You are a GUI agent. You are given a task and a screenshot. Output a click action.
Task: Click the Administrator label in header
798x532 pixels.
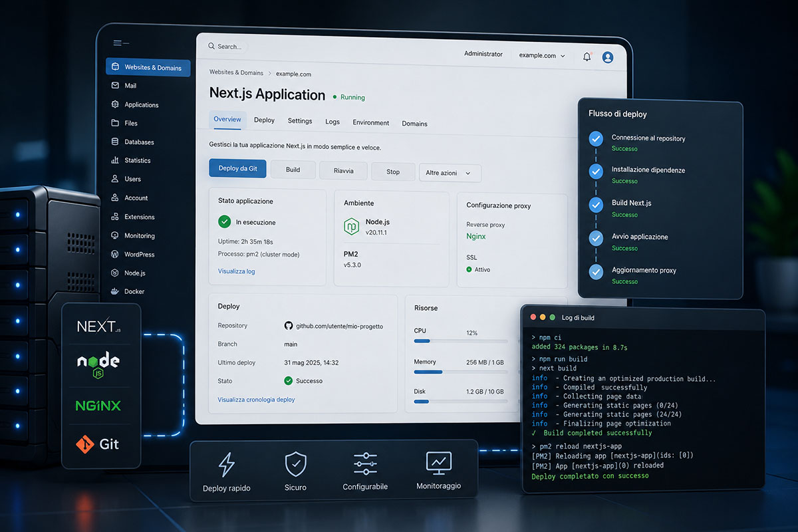point(483,54)
